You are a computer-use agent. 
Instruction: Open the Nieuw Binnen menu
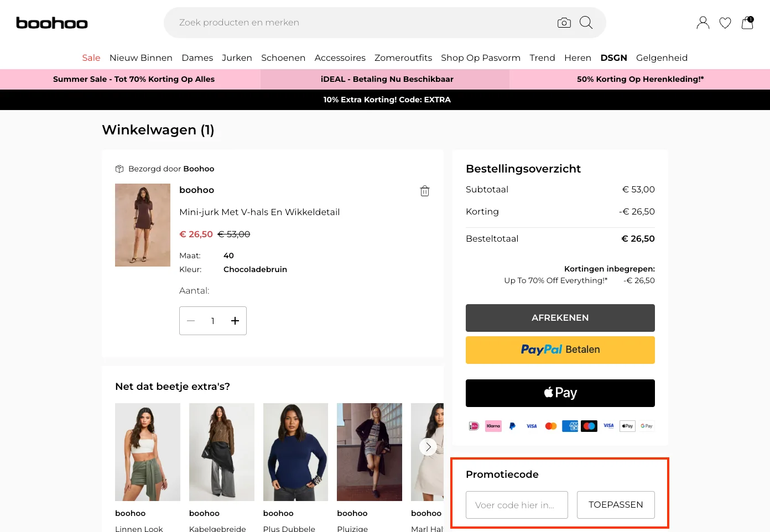(x=141, y=58)
